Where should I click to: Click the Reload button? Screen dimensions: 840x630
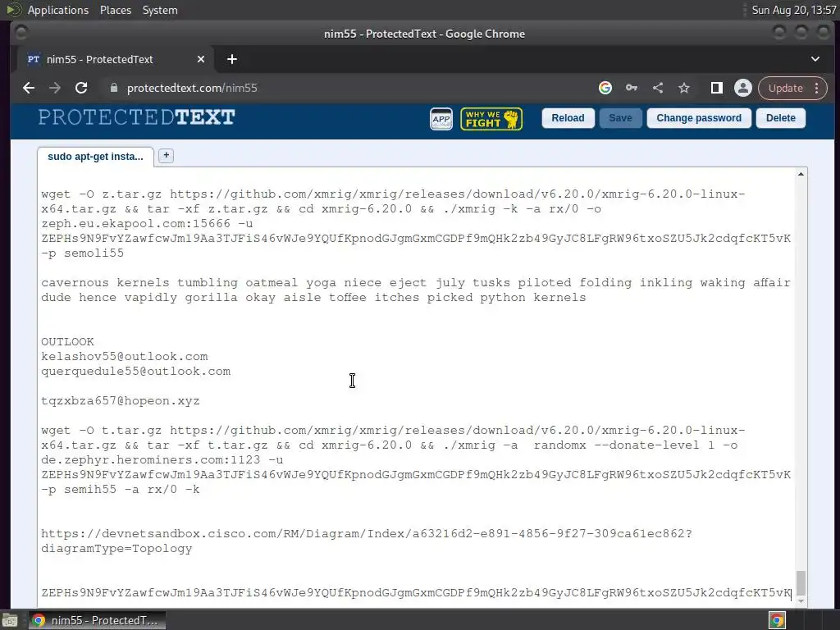[x=568, y=118]
